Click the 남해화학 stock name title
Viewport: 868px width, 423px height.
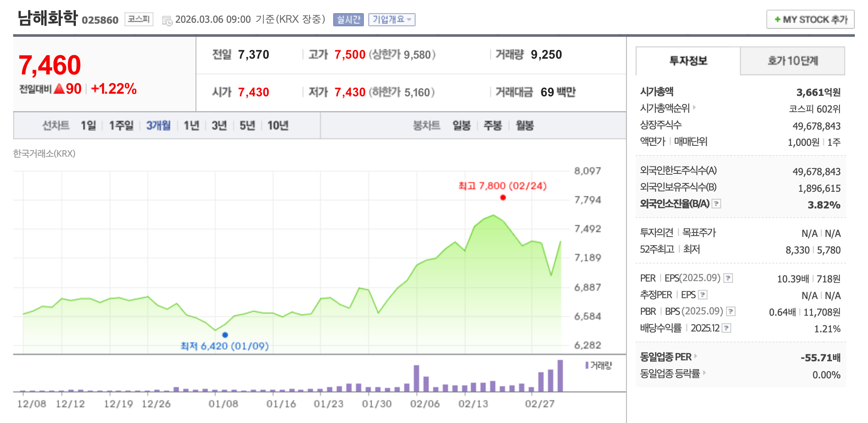pos(47,18)
